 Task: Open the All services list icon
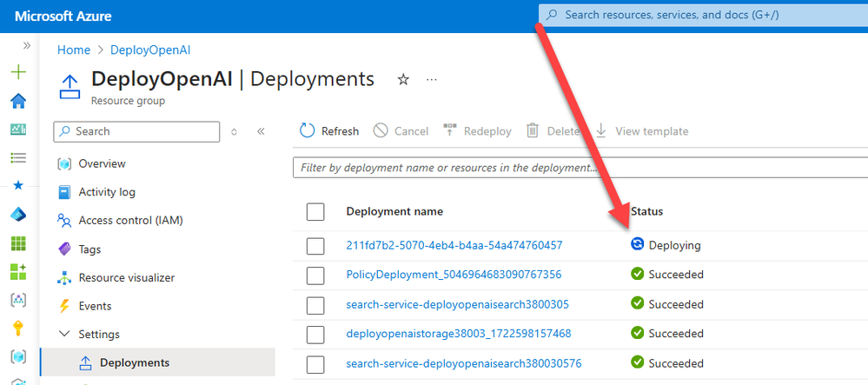[18, 158]
